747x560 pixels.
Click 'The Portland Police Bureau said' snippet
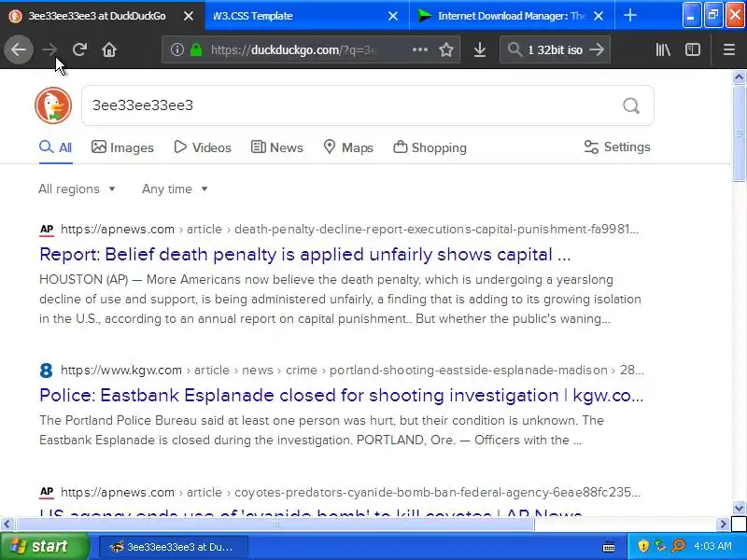pyautogui.click(x=321, y=430)
